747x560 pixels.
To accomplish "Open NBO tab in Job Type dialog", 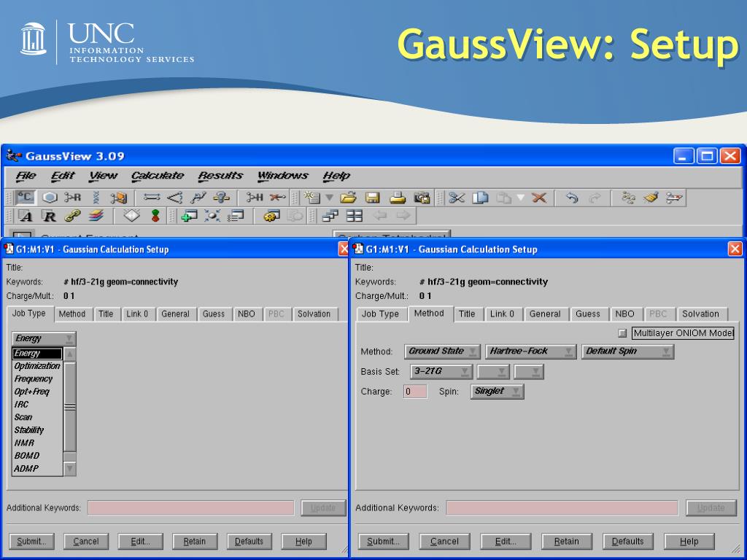I will coord(247,314).
